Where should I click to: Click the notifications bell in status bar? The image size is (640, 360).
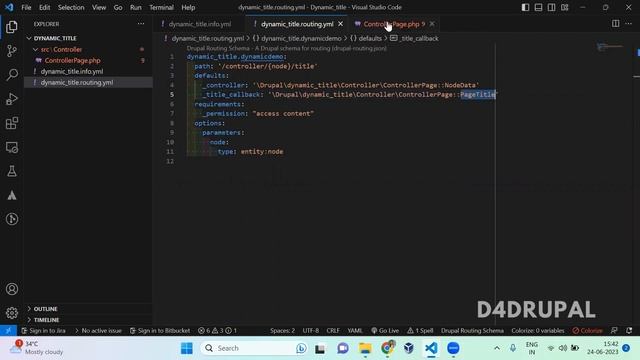point(629,331)
